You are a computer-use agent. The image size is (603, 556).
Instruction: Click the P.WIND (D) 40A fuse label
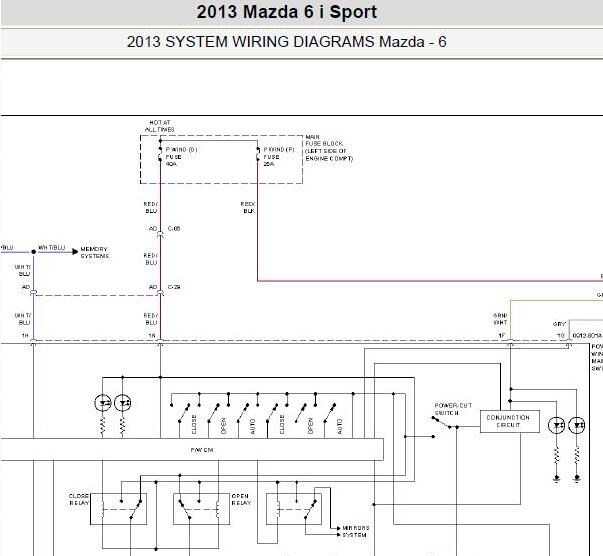click(182, 156)
